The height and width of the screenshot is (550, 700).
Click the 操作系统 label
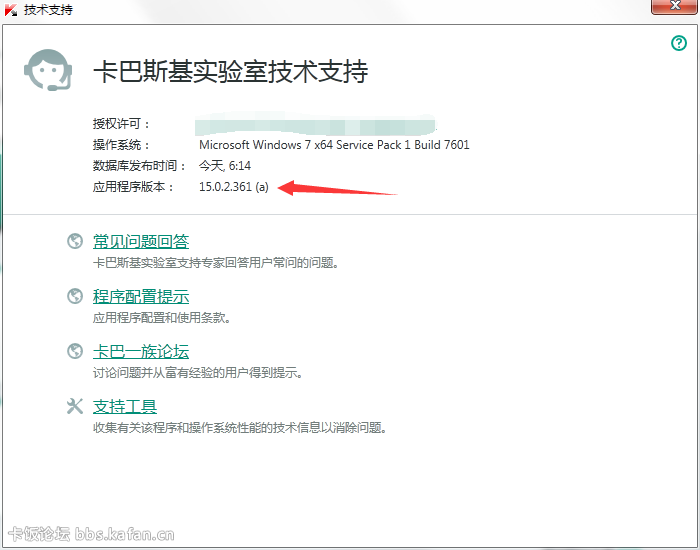pyautogui.click(x=121, y=145)
